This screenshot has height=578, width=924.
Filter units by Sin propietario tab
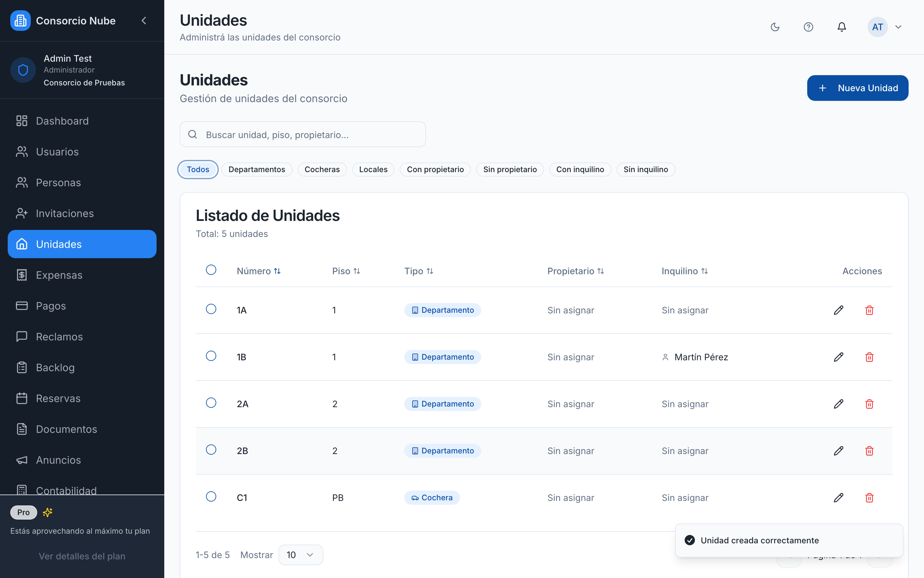click(510, 169)
